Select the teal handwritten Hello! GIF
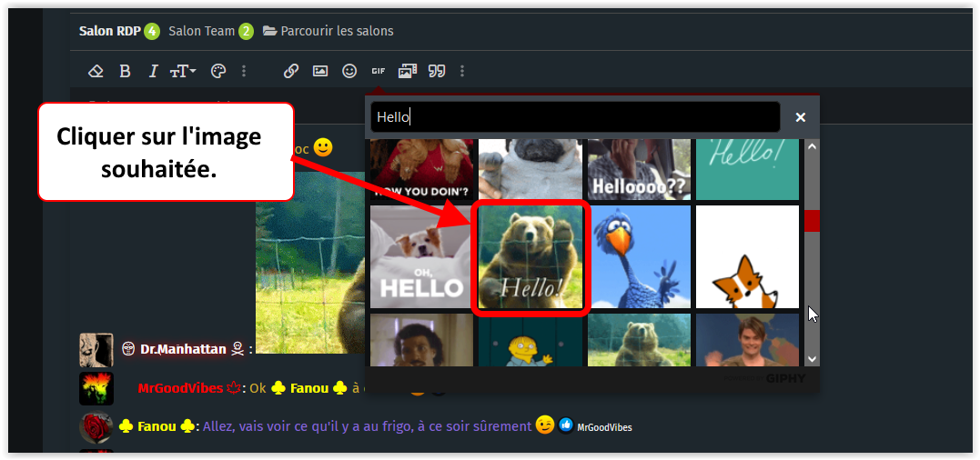Image resolution: width=980 pixels, height=460 pixels. click(x=747, y=170)
